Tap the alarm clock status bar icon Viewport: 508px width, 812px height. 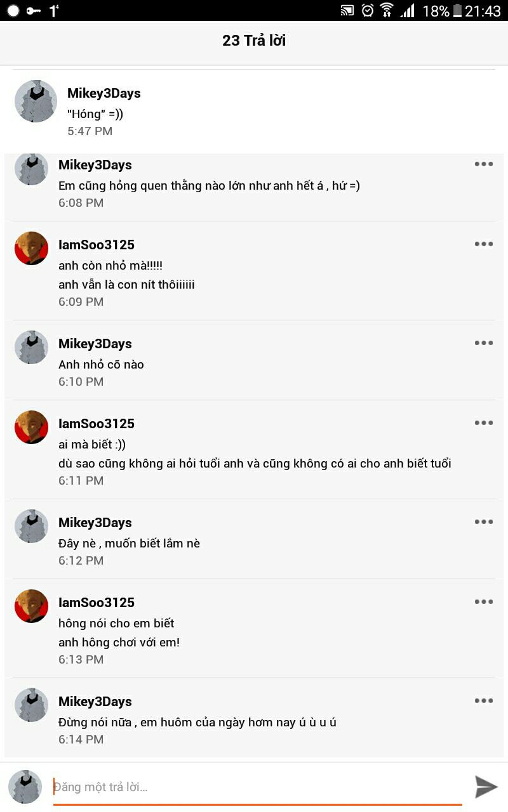coord(367,10)
